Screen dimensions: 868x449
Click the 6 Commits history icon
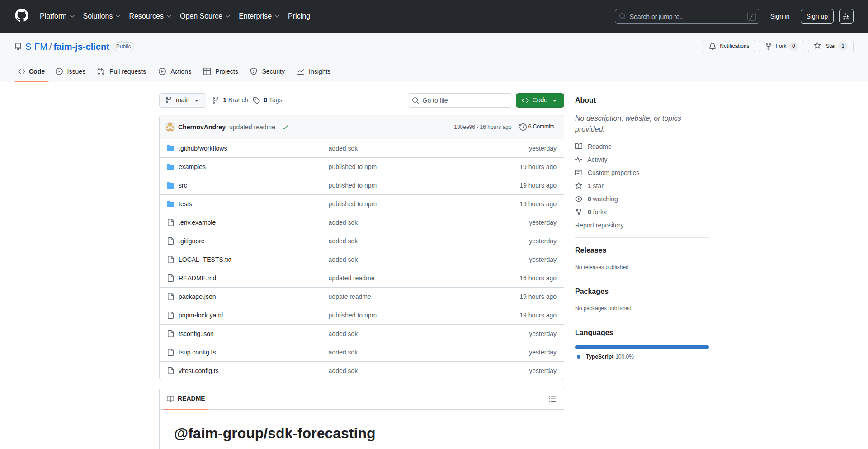tap(523, 127)
